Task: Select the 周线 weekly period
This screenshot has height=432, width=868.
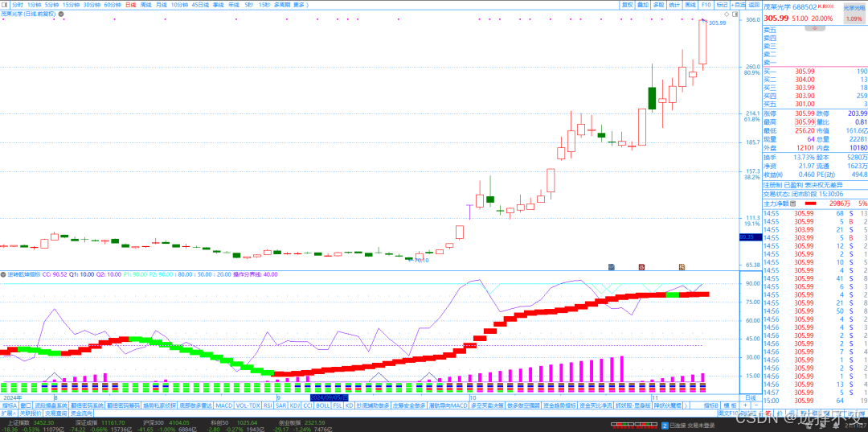Action: pos(146,5)
